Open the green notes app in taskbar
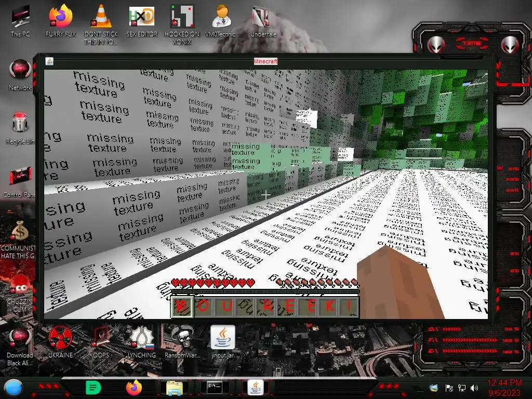The height and width of the screenshot is (399, 532). (x=94, y=388)
